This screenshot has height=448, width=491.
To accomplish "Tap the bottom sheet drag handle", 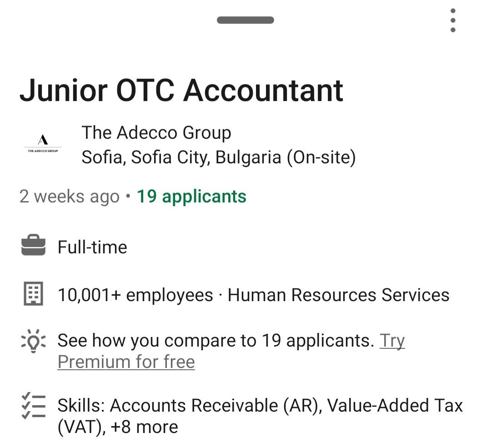I will click(x=245, y=20).
